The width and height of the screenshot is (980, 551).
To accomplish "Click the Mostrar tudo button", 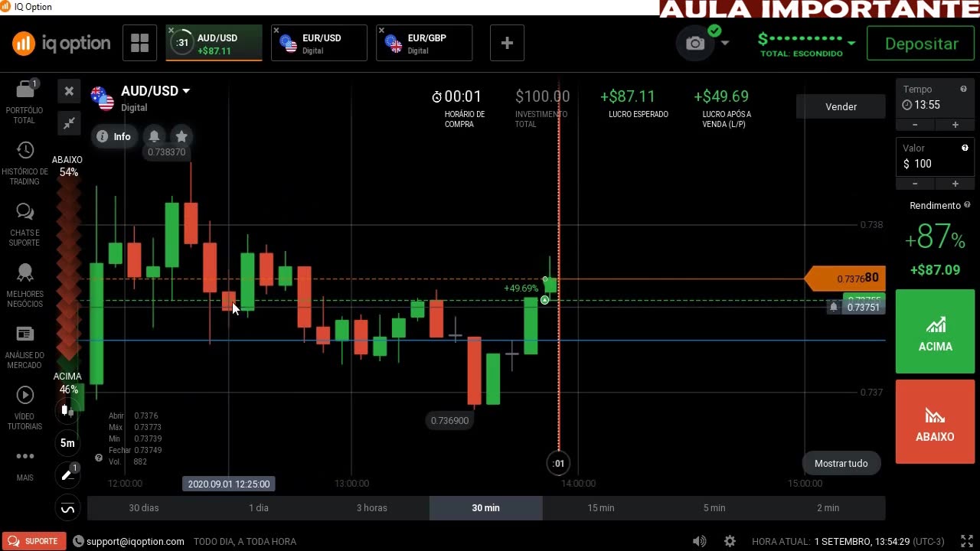I will (x=841, y=463).
